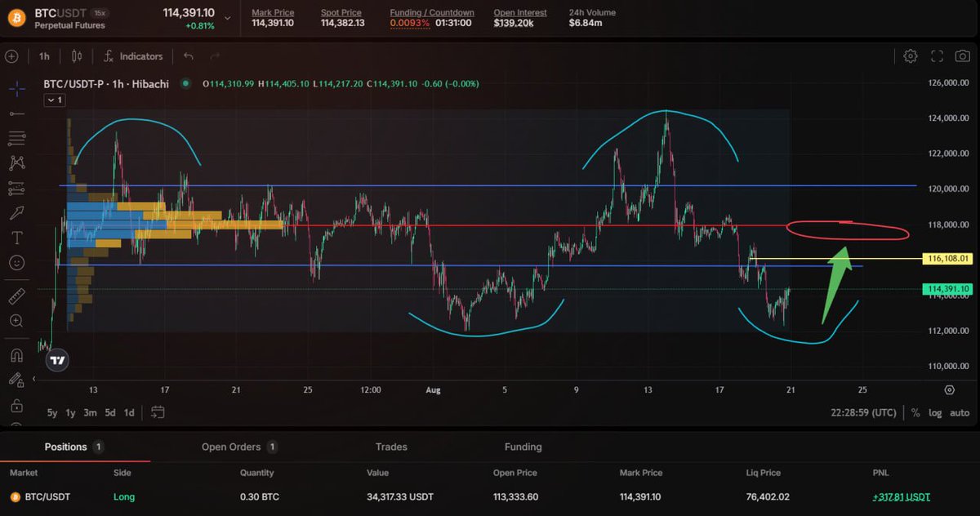Expand the BTCUSDT market selector chevron
Viewport: 980px width, 516px height.
click(x=226, y=18)
